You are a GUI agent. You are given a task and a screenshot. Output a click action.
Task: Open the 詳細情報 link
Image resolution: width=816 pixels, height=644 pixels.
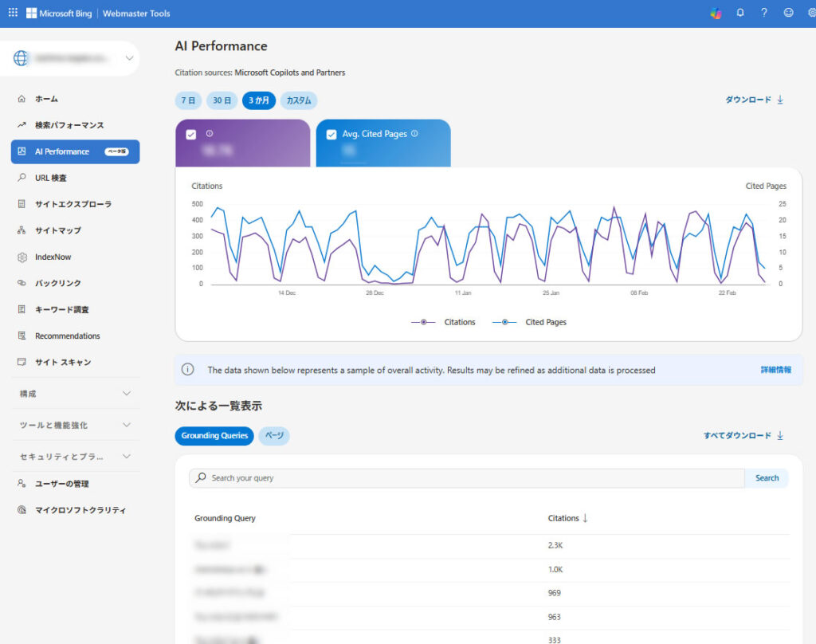tap(775, 370)
